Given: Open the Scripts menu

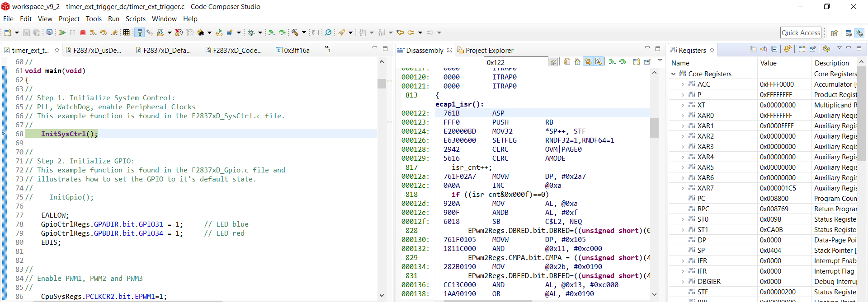Looking at the screenshot, I should (x=135, y=19).
